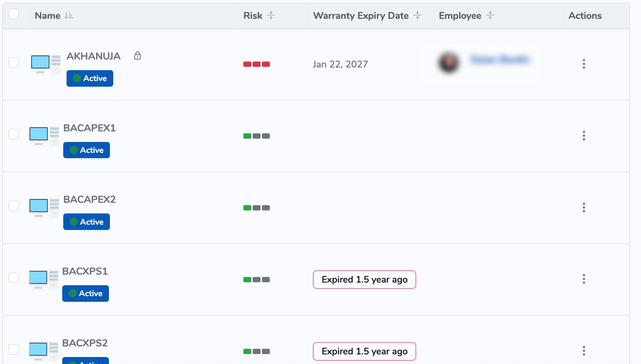Click the red risk indicator for AKHANUJA
Viewport: 641px width, 364px height.
click(256, 64)
